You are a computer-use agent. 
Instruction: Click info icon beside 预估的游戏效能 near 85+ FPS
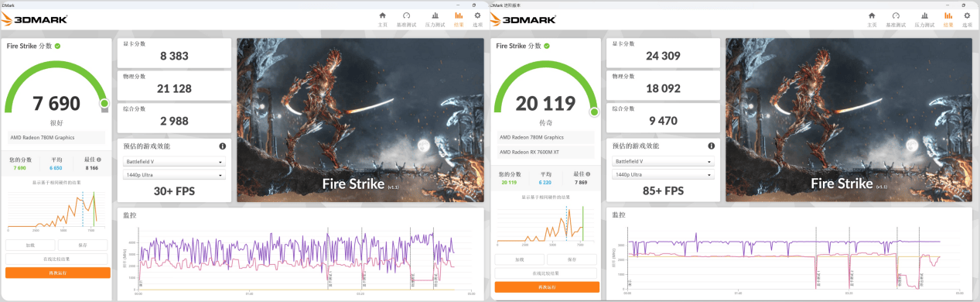[712, 146]
